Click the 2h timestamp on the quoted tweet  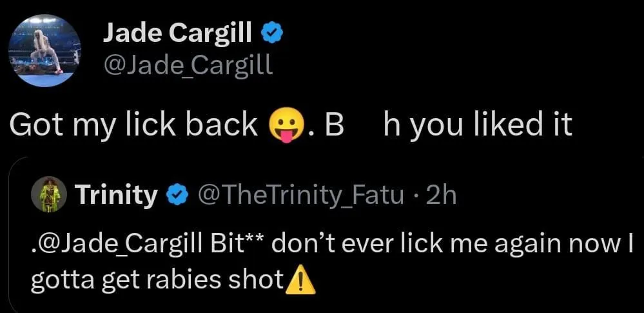[x=442, y=194]
